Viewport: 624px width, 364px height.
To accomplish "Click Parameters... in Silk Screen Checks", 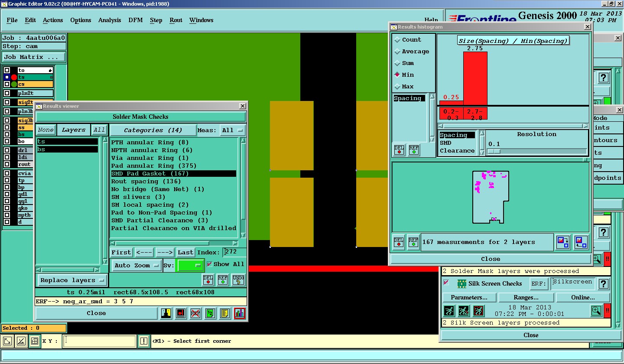I will (469, 298).
